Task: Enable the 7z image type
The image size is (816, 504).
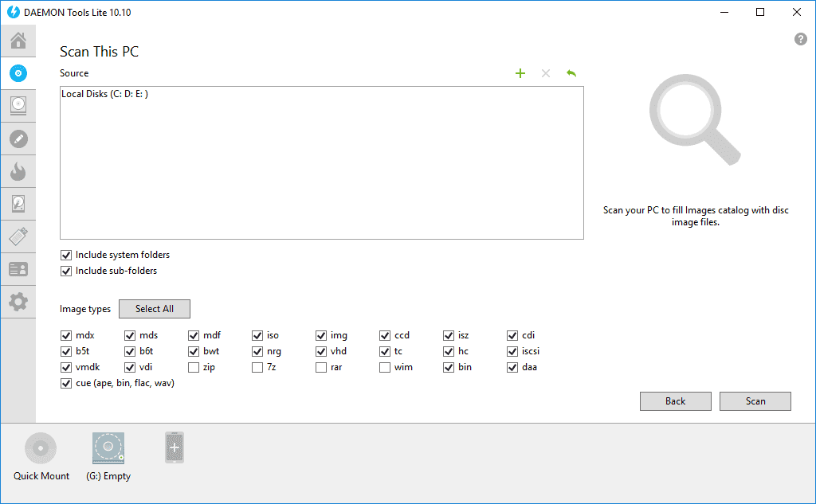Action: pyautogui.click(x=257, y=368)
